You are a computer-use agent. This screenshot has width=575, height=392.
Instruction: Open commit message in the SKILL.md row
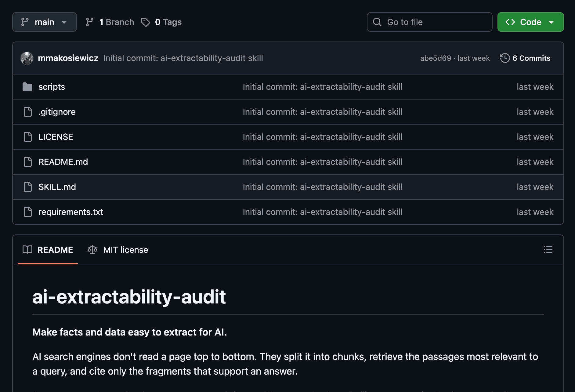coord(323,187)
